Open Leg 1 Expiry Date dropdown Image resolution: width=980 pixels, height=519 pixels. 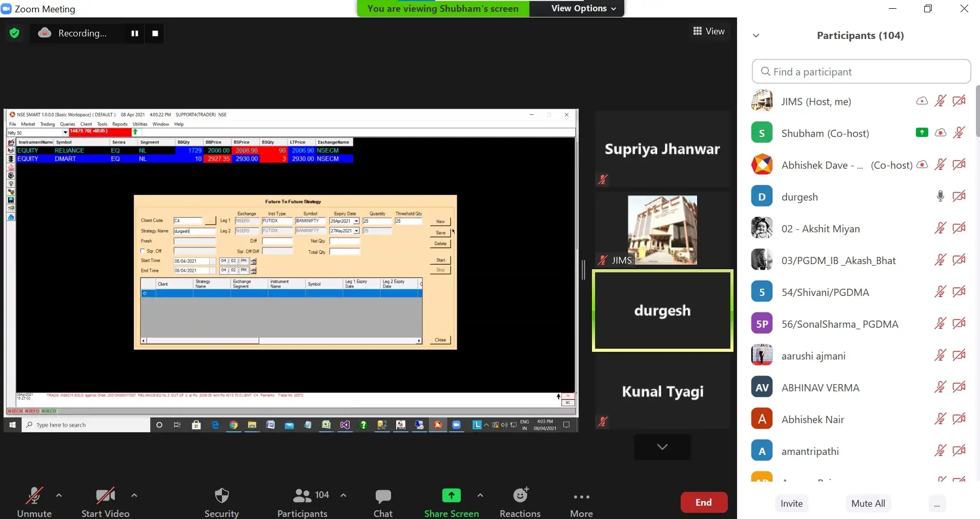pyautogui.click(x=356, y=221)
